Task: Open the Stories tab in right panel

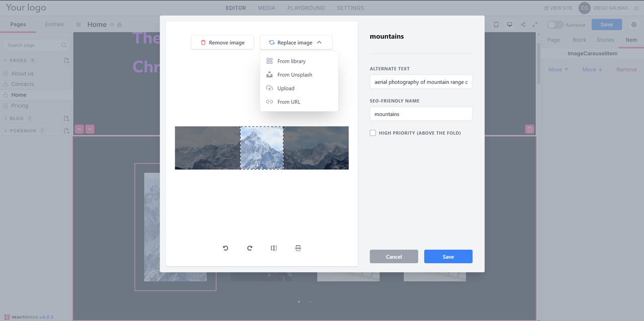Action: (606, 39)
